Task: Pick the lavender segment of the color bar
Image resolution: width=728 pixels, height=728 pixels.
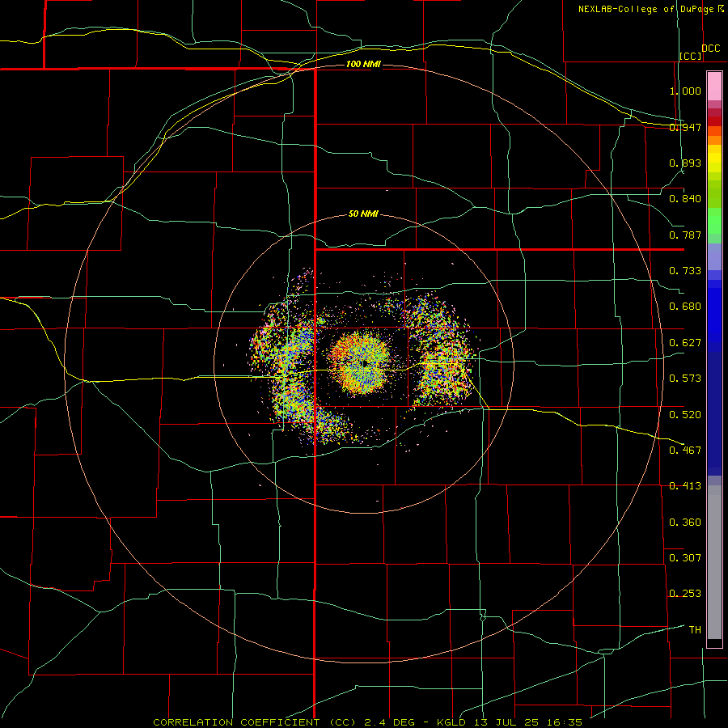Action: pos(714,256)
